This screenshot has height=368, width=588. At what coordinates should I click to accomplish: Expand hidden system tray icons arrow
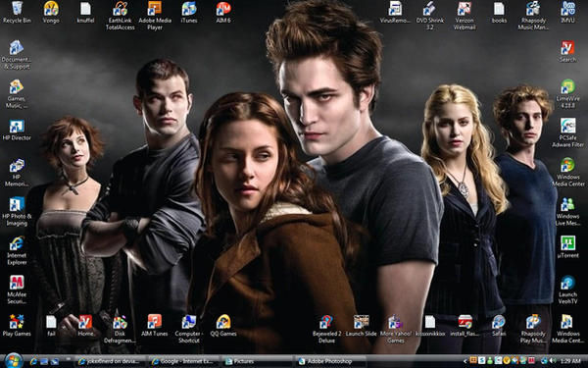(x=465, y=361)
